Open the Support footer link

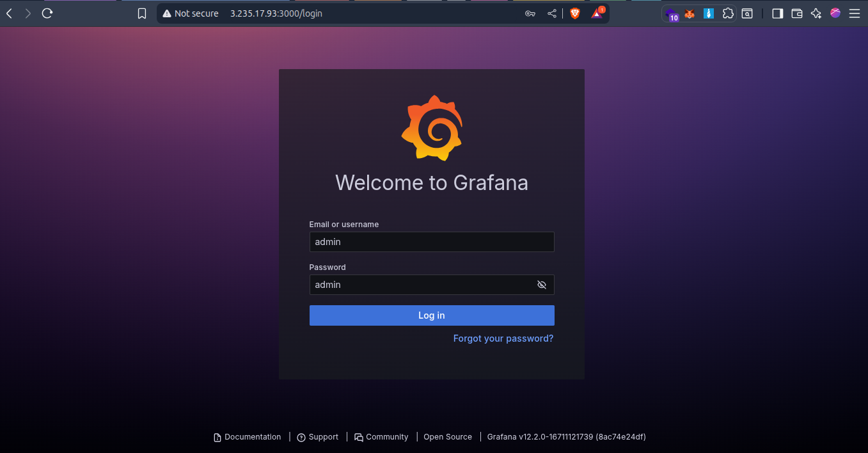coord(318,437)
